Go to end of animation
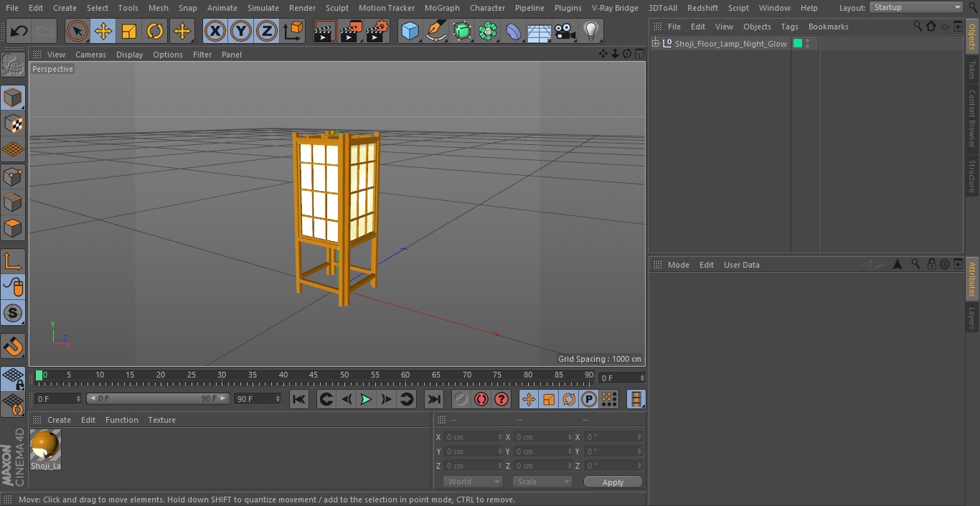This screenshot has height=506, width=980. tap(434, 399)
